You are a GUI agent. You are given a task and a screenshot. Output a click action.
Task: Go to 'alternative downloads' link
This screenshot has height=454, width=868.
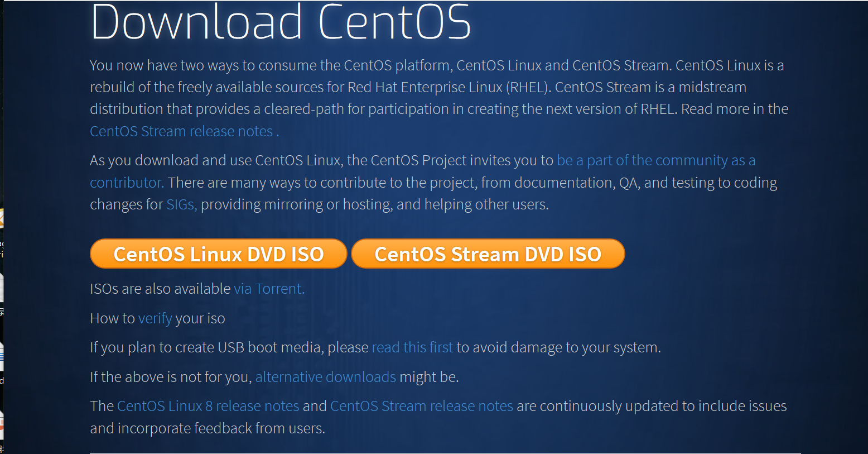point(325,377)
